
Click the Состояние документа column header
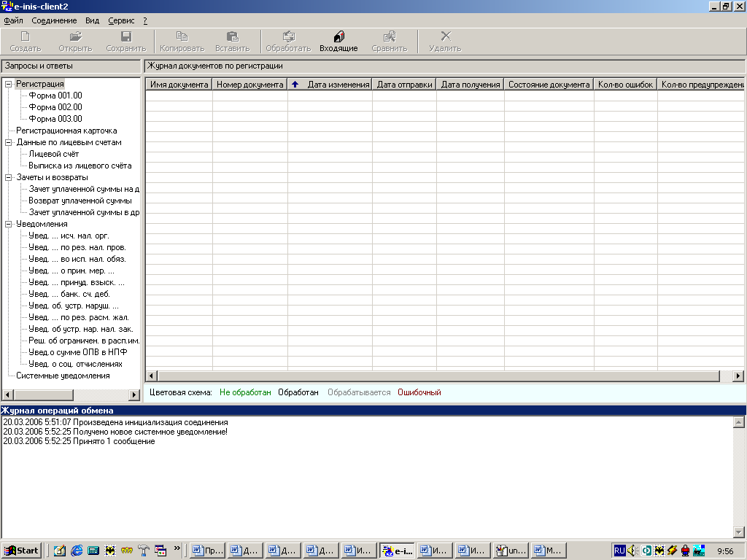[x=549, y=85]
